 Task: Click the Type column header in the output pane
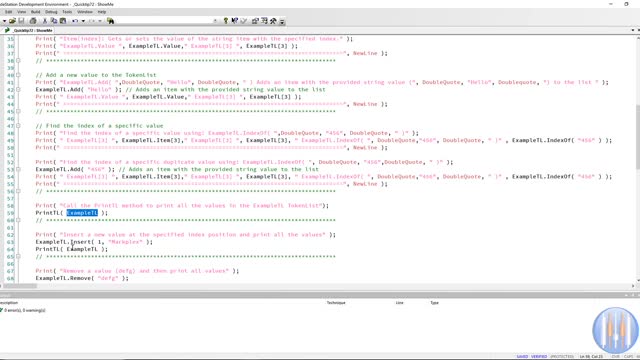tap(434, 303)
